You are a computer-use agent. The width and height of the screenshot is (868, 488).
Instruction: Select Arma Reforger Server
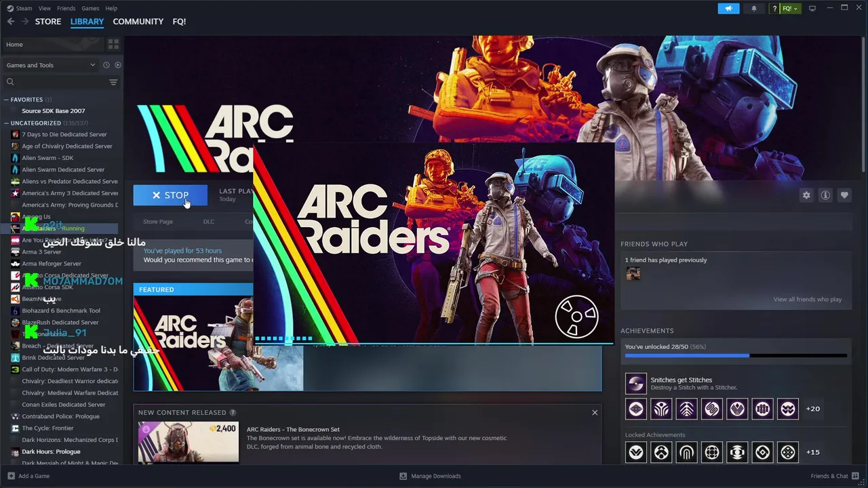coord(52,264)
